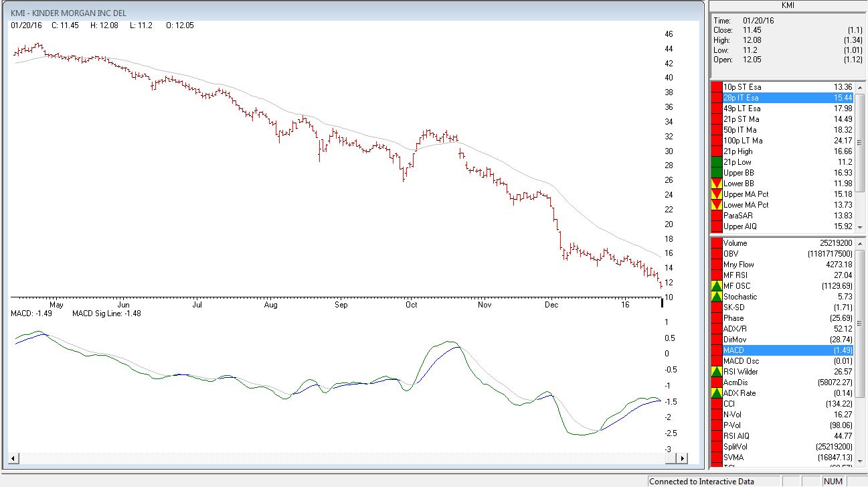Click the red signal box beside OBV
The height and width of the screenshot is (487, 868).
point(717,254)
